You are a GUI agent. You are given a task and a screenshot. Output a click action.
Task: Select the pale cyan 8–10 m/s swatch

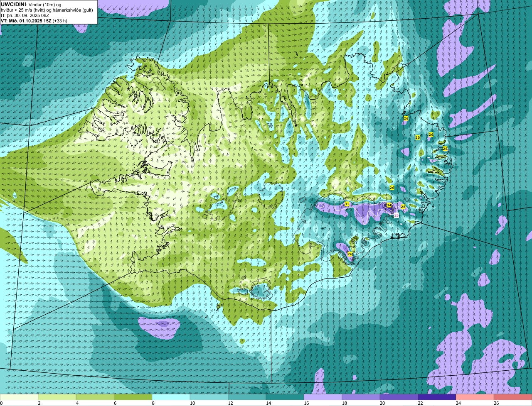click(x=171, y=397)
